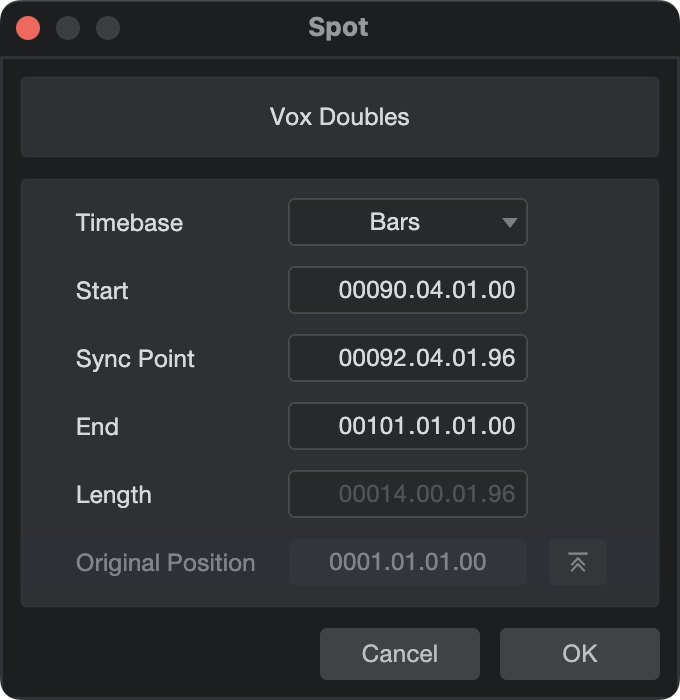Confirm the Spot dialog with OK
Screen dimensions: 680x700
(580, 654)
